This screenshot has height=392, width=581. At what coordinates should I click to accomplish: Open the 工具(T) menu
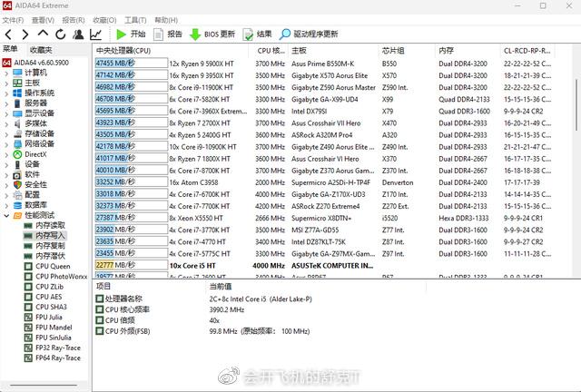coord(135,20)
